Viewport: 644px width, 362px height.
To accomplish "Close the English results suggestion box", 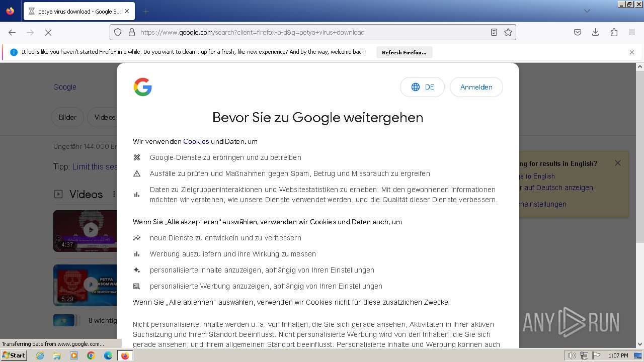I will pyautogui.click(x=618, y=163).
